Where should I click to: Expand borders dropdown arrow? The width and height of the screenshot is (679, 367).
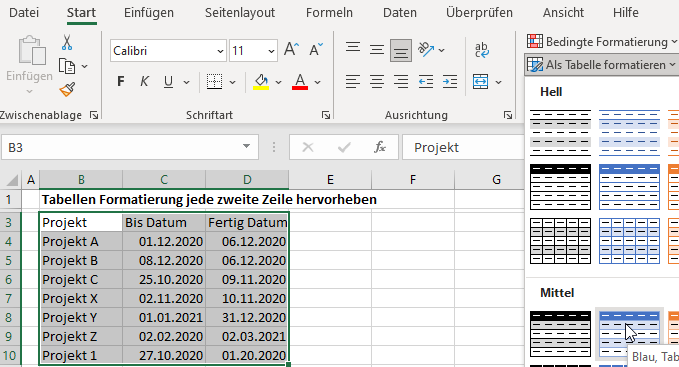233,82
